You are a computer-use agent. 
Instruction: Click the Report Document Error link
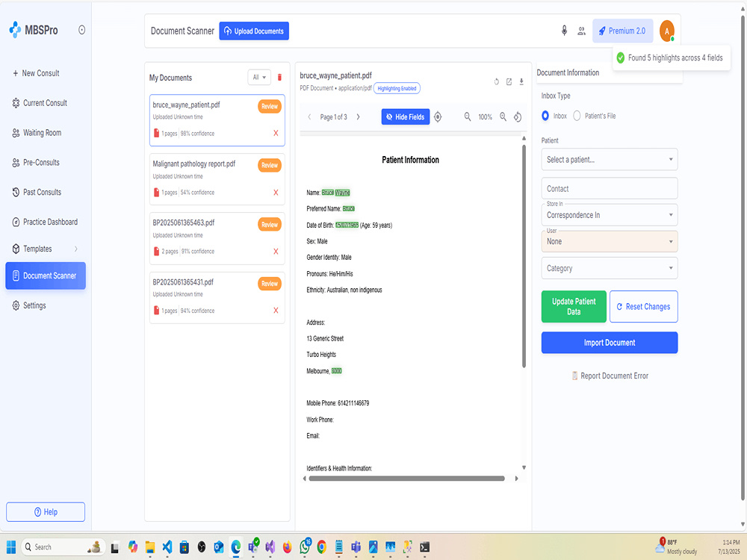[610, 376]
